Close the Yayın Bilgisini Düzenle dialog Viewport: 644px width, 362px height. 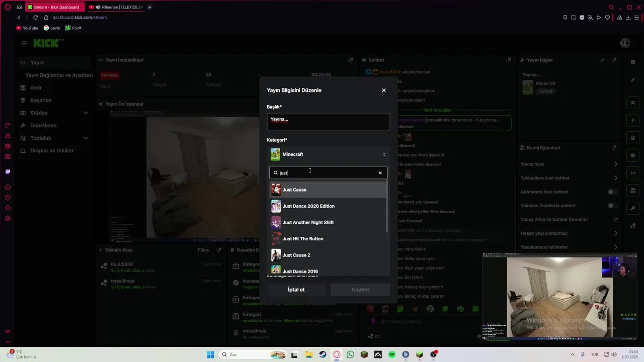[384, 90]
